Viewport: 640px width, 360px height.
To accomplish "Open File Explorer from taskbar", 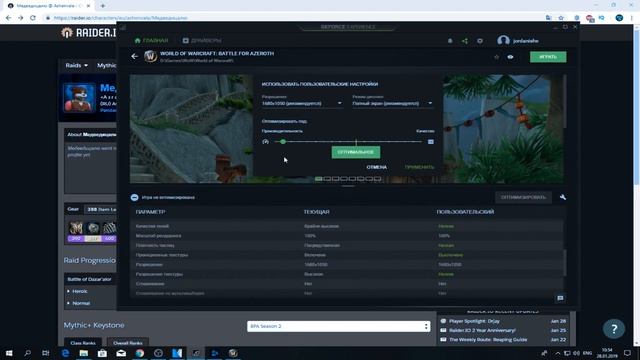I will [84, 353].
